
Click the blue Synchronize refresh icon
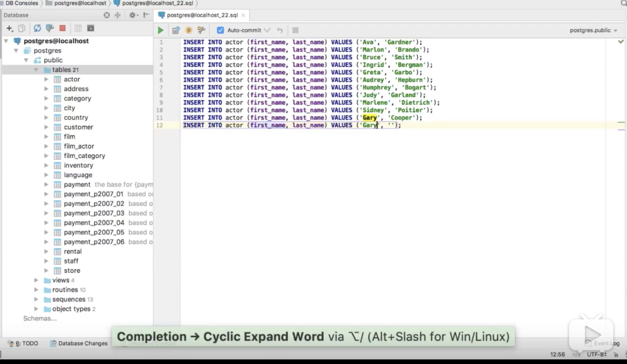(37, 28)
